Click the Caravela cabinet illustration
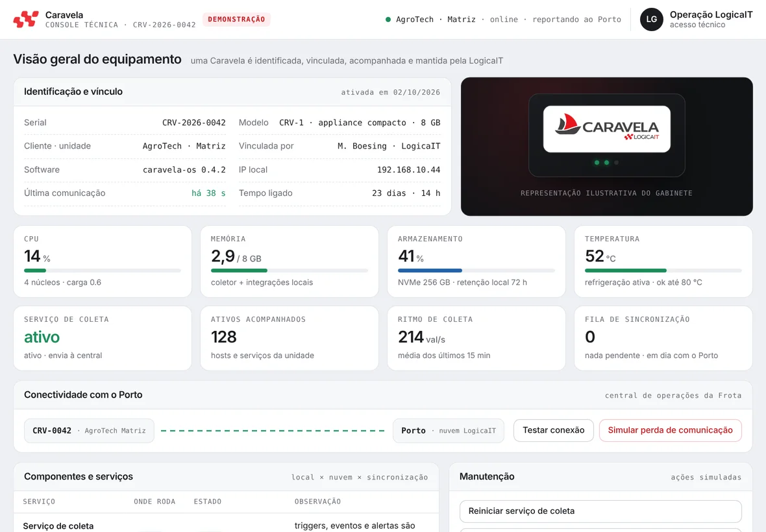Image resolution: width=766 pixels, height=532 pixels. pos(607,135)
